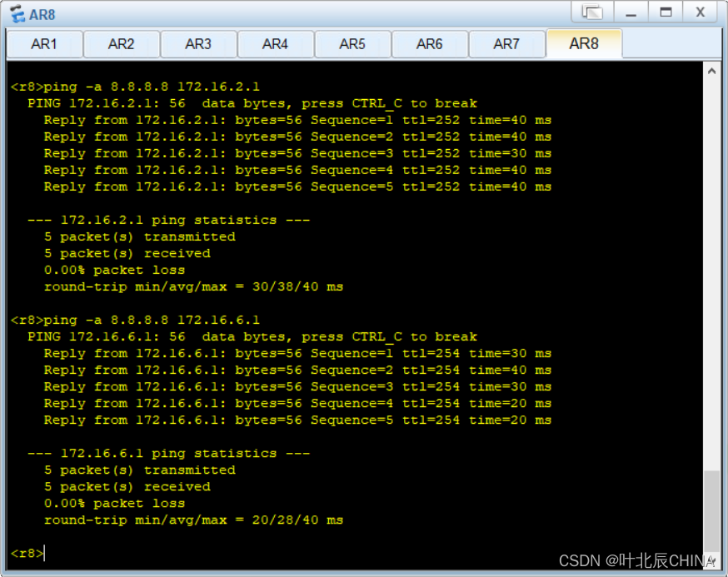Viewport: 728px width, 577px height.
Task: Click the restore-down overlapping windows icon
Action: [593, 12]
